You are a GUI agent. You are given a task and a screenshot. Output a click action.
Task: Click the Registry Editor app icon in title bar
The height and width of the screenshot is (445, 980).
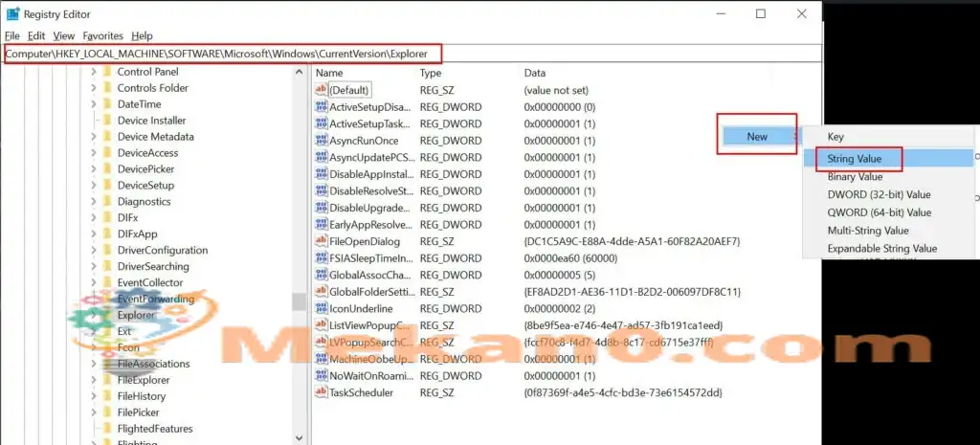point(12,13)
